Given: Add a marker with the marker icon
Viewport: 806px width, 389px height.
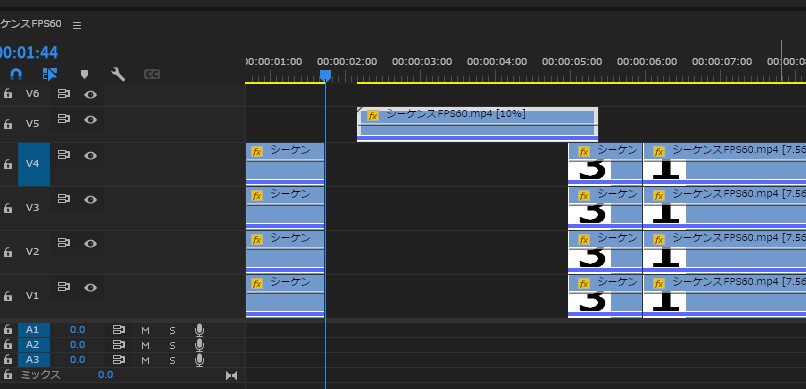Looking at the screenshot, I should [84, 75].
